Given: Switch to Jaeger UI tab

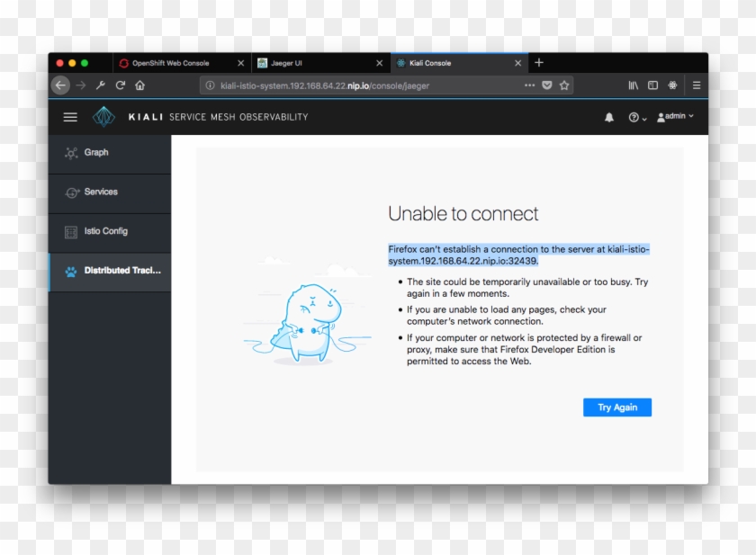Looking at the screenshot, I should [x=286, y=63].
